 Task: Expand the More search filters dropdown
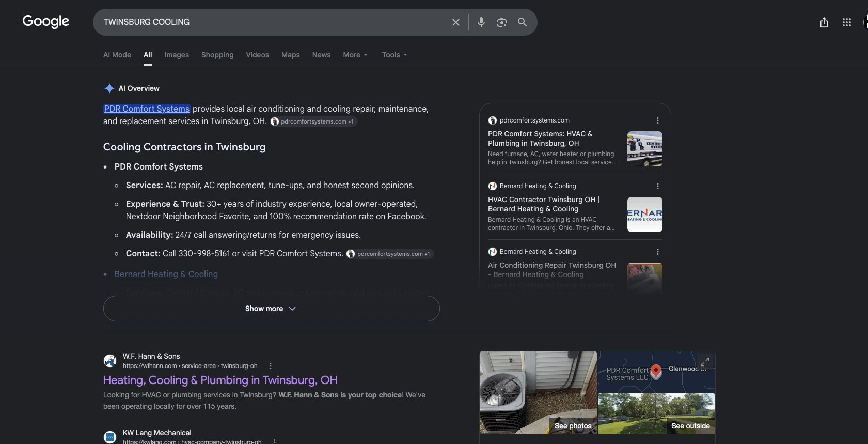click(x=355, y=55)
